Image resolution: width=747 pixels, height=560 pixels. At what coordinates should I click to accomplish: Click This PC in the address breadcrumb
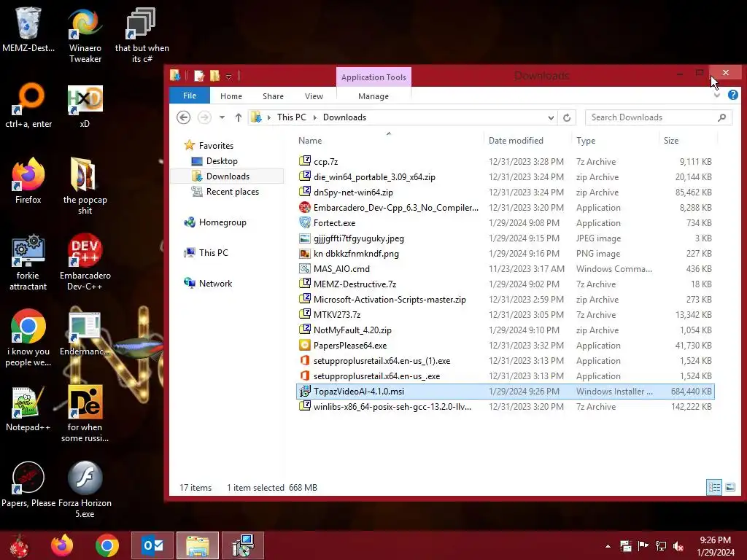pyautogui.click(x=292, y=117)
